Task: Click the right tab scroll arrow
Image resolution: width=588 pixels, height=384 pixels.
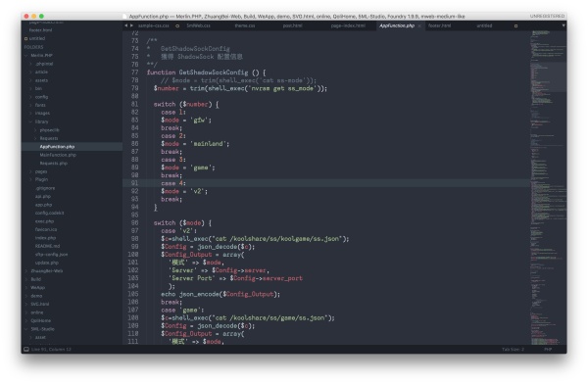Action: pyautogui.click(x=131, y=25)
